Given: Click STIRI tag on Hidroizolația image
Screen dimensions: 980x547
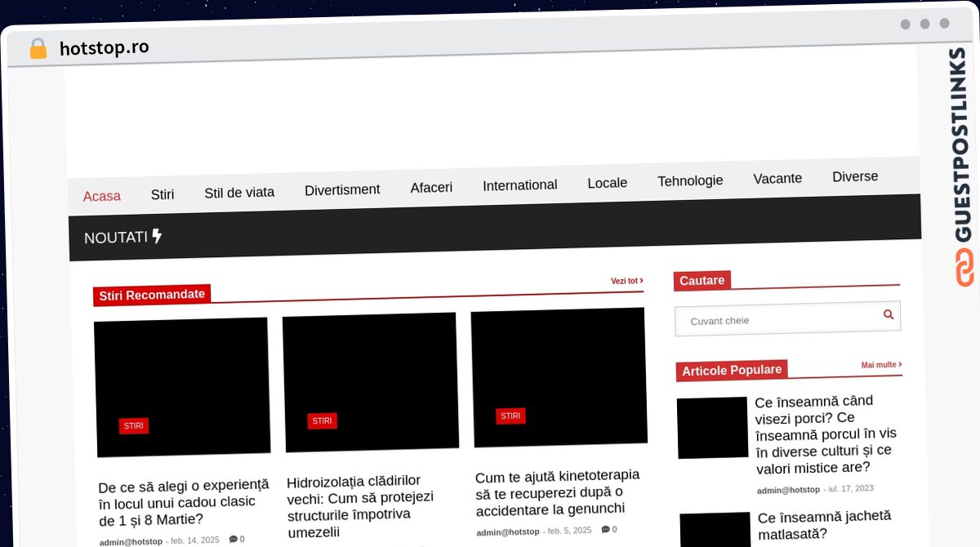Looking at the screenshot, I should click(323, 420).
